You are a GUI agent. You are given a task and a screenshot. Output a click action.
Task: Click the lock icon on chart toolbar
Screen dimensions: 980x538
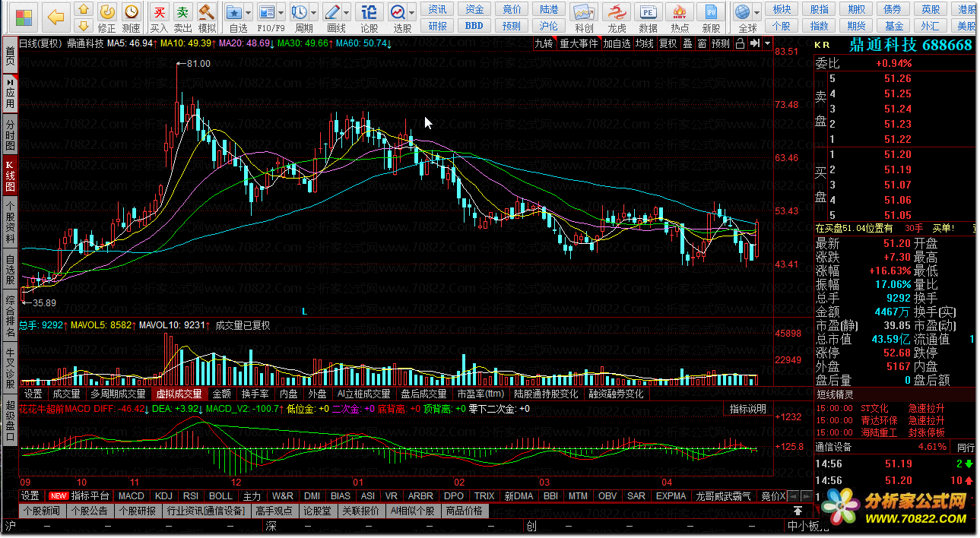[740, 43]
